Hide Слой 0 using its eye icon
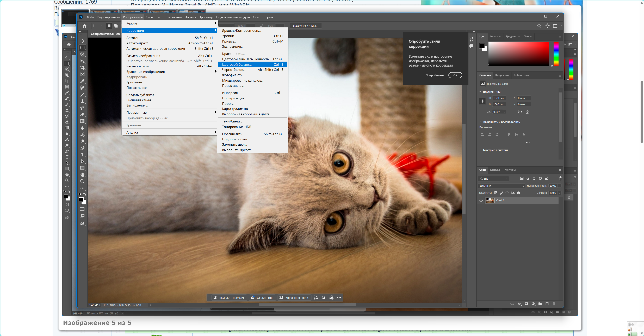The height and width of the screenshot is (336, 644). [x=481, y=201]
